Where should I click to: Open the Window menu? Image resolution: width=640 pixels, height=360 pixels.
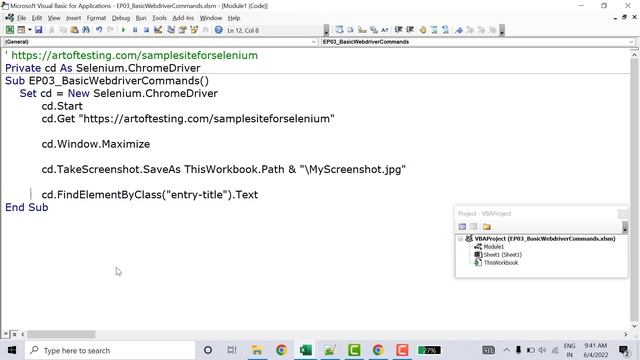click(x=211, y=18)
